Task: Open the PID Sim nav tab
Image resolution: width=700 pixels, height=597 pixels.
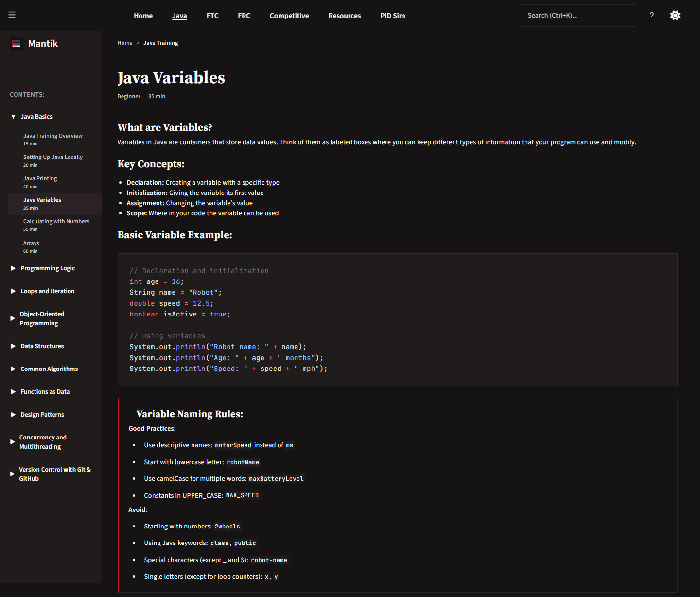Action: [393, 16]
